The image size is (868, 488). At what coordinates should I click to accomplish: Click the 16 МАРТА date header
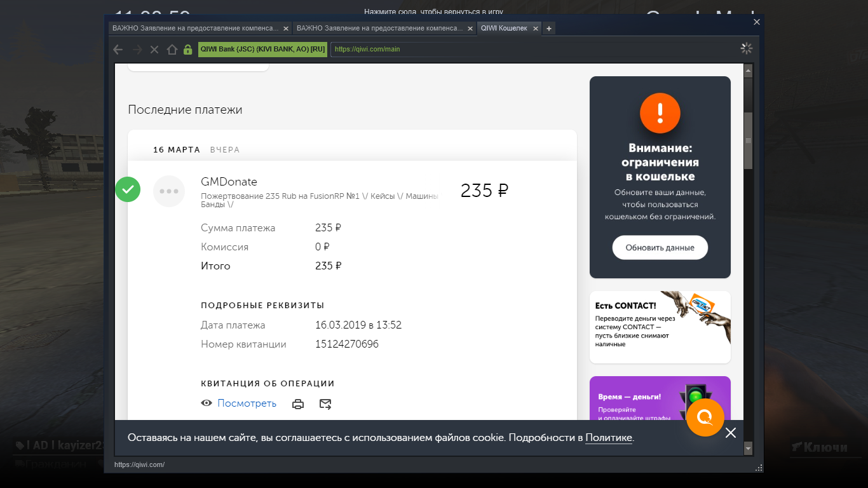pos(177,150)
